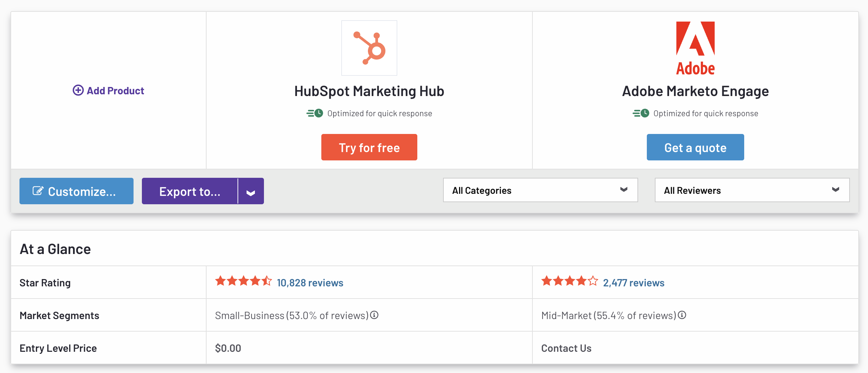Click the Contact Us entry level price cell
Viewport: 868px width, 373px height.
point(566,348)
